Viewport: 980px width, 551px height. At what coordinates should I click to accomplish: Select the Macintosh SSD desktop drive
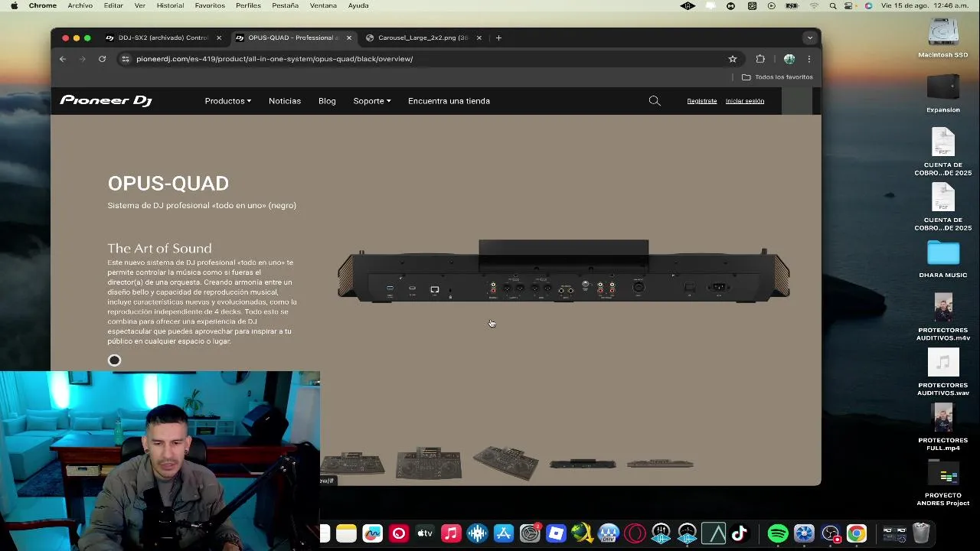(x=943, y=38)
